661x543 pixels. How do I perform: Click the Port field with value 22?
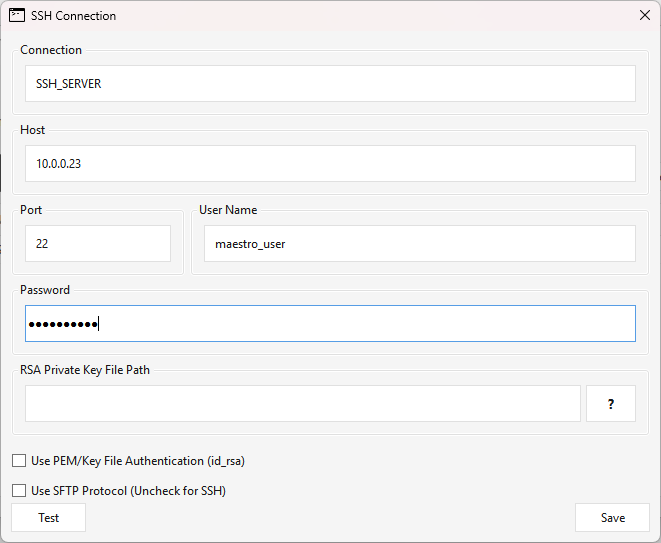(x=98, y=244)
